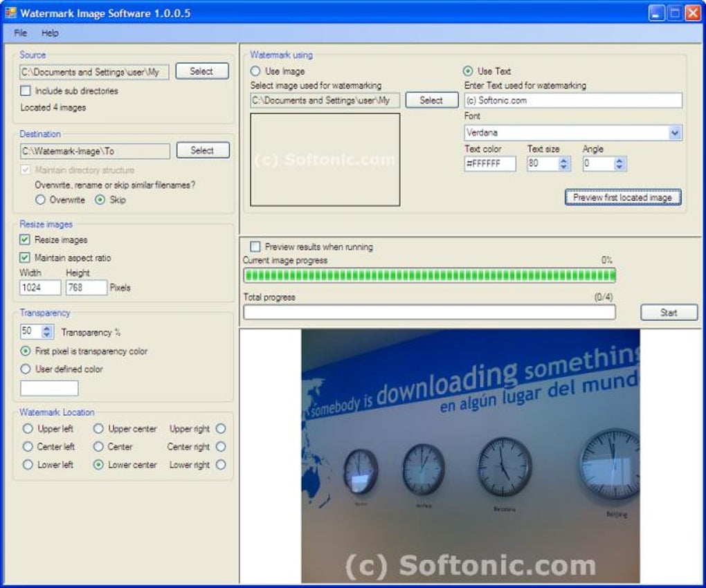Click the (0/4) total progress count
The image size is (706, 588).
click(604, 297)
